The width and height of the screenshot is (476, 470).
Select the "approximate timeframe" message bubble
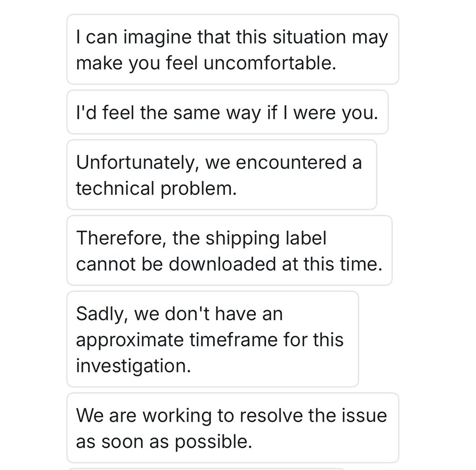point(213,339)
